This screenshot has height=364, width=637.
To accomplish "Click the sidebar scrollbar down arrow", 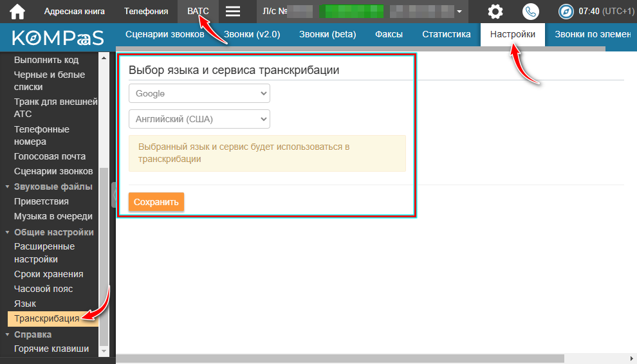I will (x=104, y=351).
